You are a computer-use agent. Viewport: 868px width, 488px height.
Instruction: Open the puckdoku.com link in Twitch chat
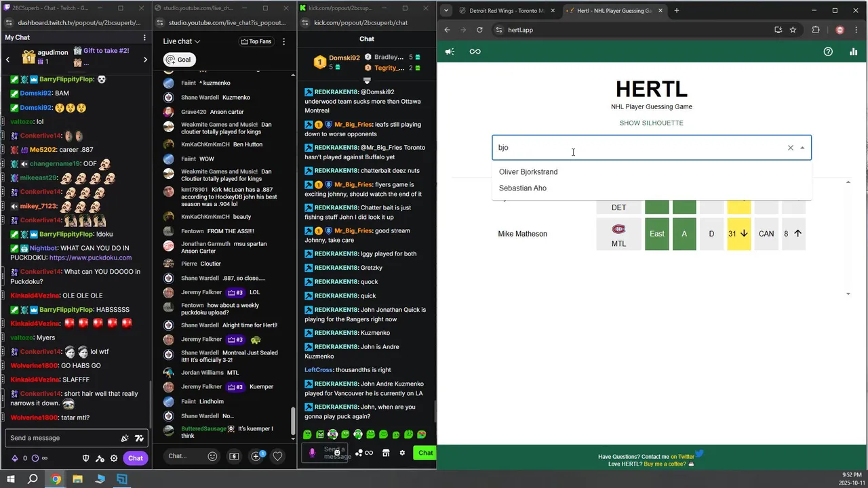90,258
